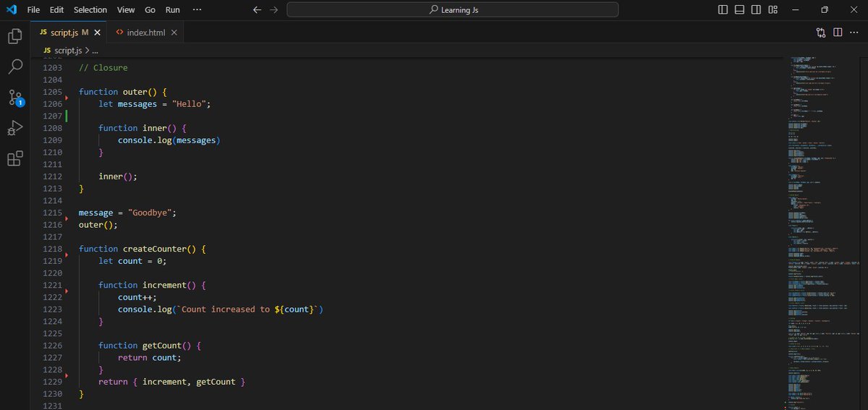Click line number 1218 in the gutter
The height and width of the screenshot is (410, 868).
52,249
